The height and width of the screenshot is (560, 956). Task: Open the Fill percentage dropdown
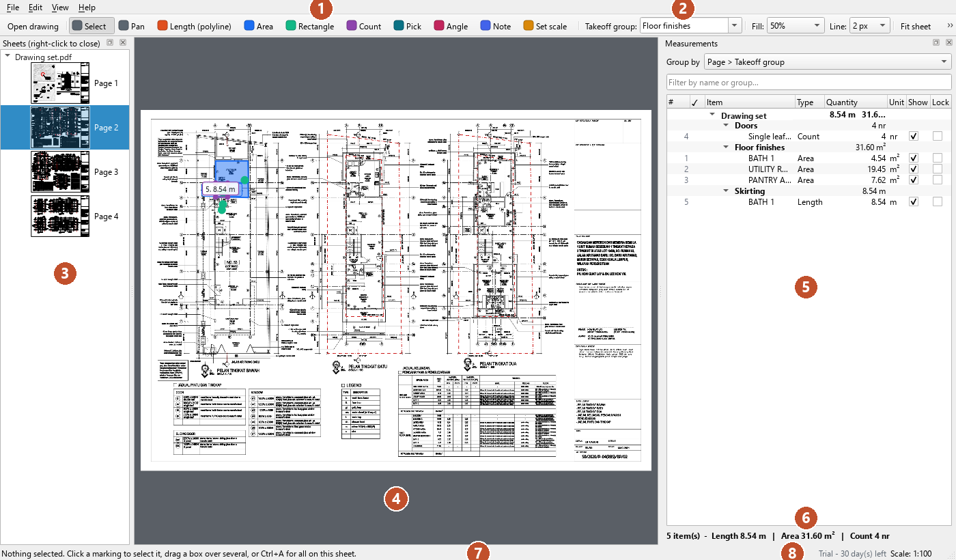point(796,27)
